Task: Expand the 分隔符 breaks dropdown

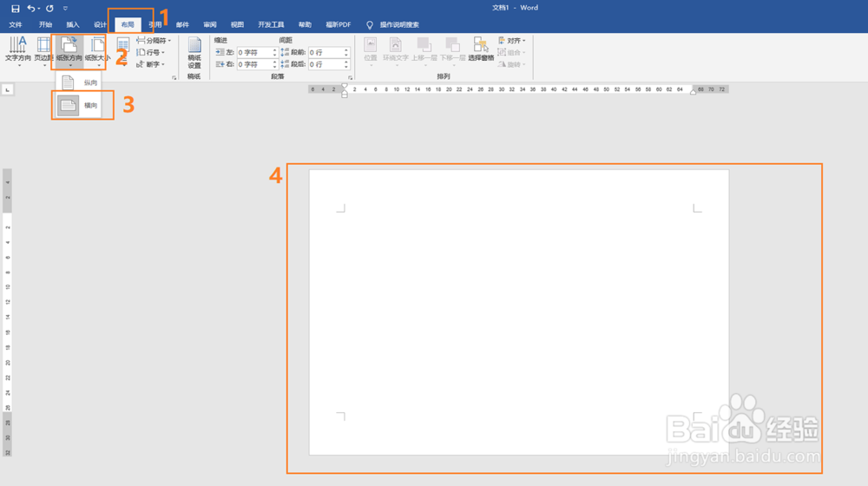Action: point(154,41)
